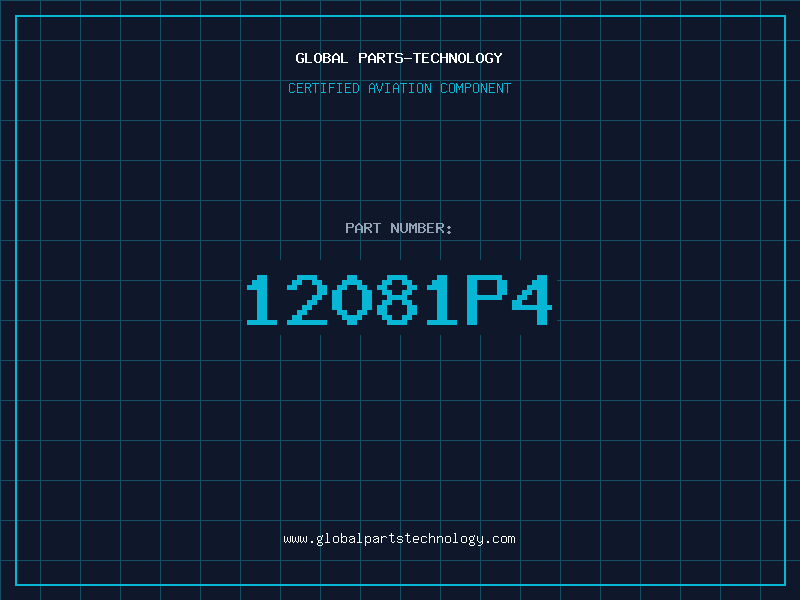Viewport: 800px width, 600px height.
Task: Click the "PART NUMBER:" label
Action: (x=399, y=228)
